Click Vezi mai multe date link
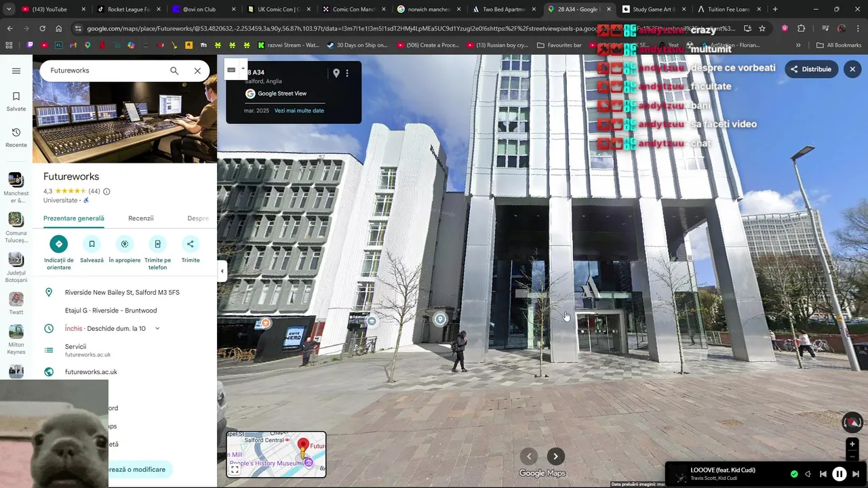Image resolution: width=868 pixels, height=488 pixels. [299, 110]
